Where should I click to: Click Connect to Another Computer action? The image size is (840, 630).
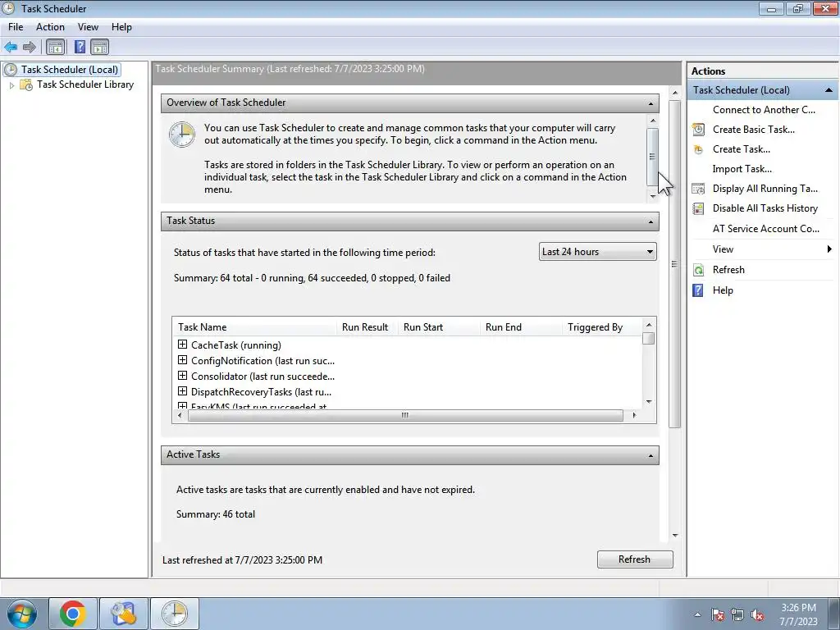coord(764,110)
